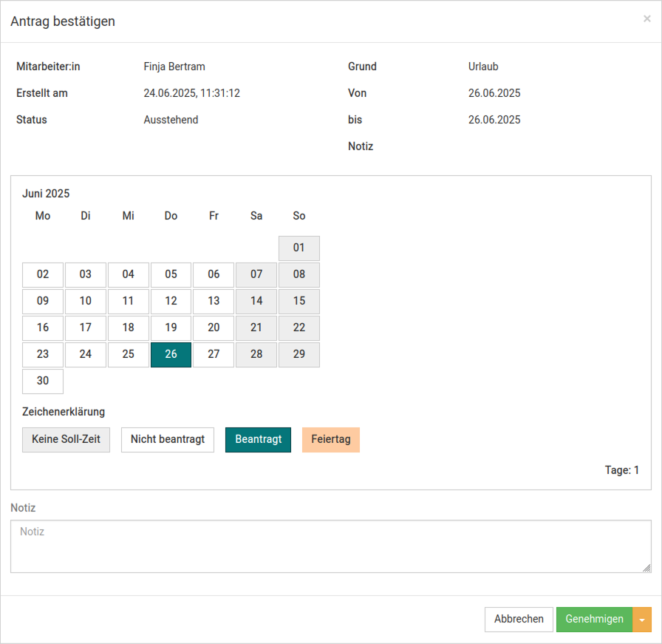Click Saturday day 28 cell
The image size is (662, 644).
[x=256, y=355]
